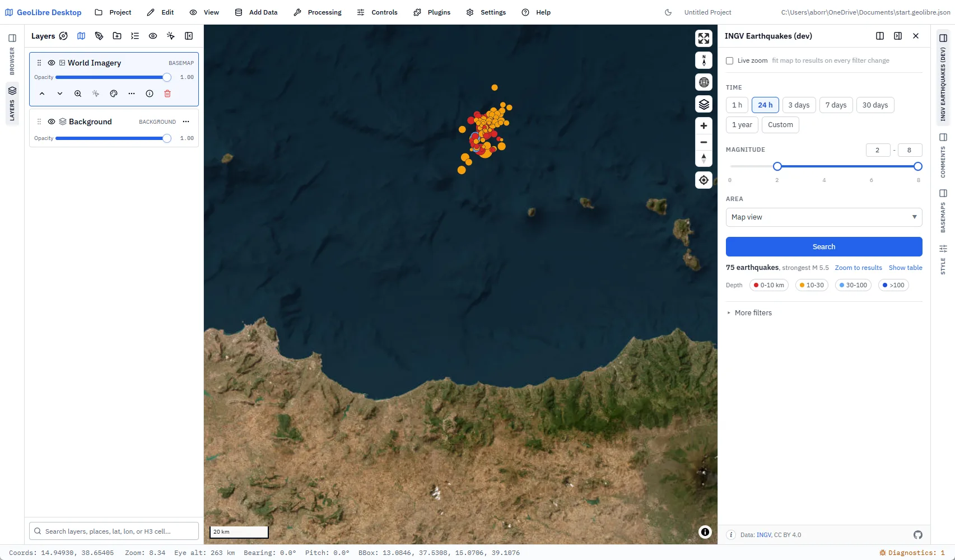Zoom to World Imagery layer extent
The width and height of the screenshot is (955, 560).
point(78,94)
